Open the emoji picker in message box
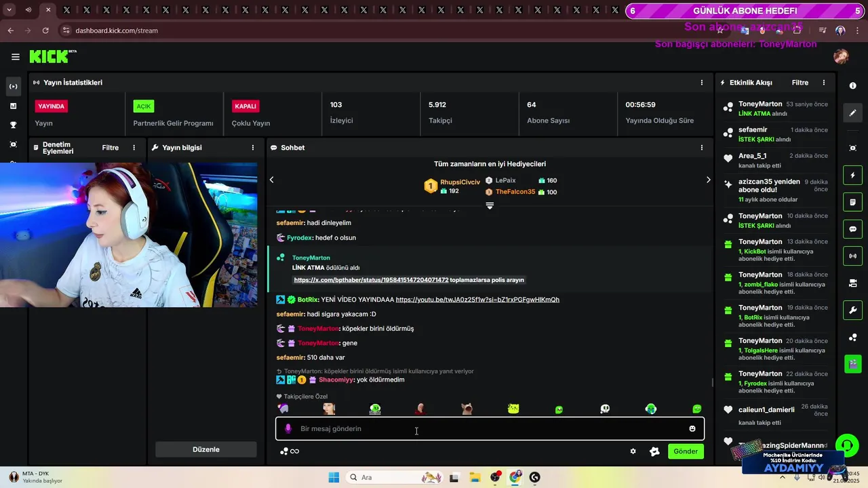Viewport: 868px width, 488px height. pyautogui.click(x=692, y=428)
